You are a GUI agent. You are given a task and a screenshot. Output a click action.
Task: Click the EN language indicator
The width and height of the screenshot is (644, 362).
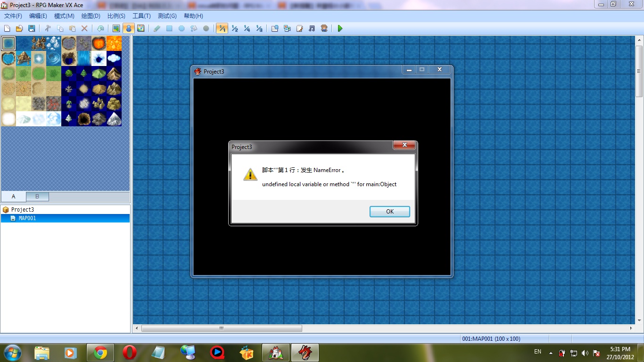(537, 352)
